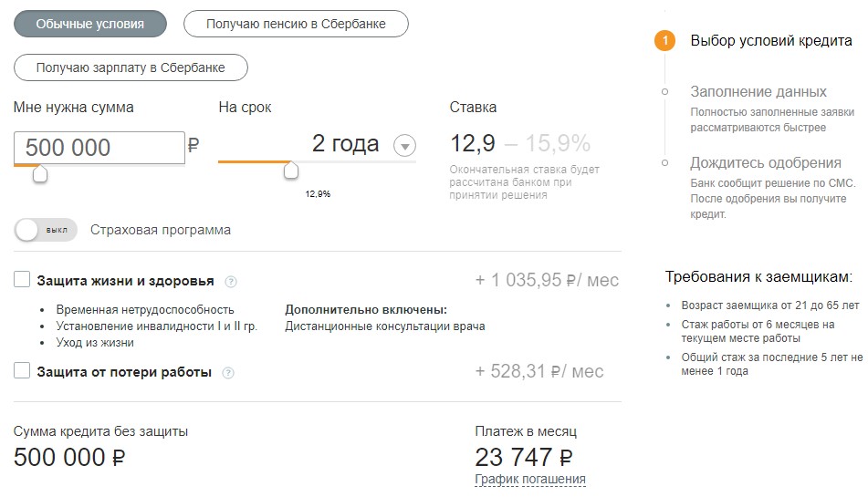Click Дождитесь одобрения step marker dot

pos(664,162)
